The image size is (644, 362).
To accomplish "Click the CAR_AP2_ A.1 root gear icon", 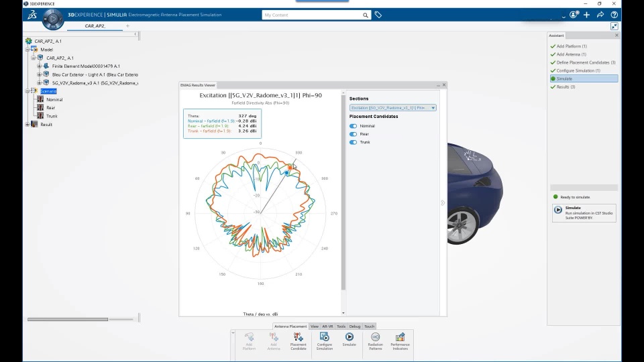I will tap(28, 41).
